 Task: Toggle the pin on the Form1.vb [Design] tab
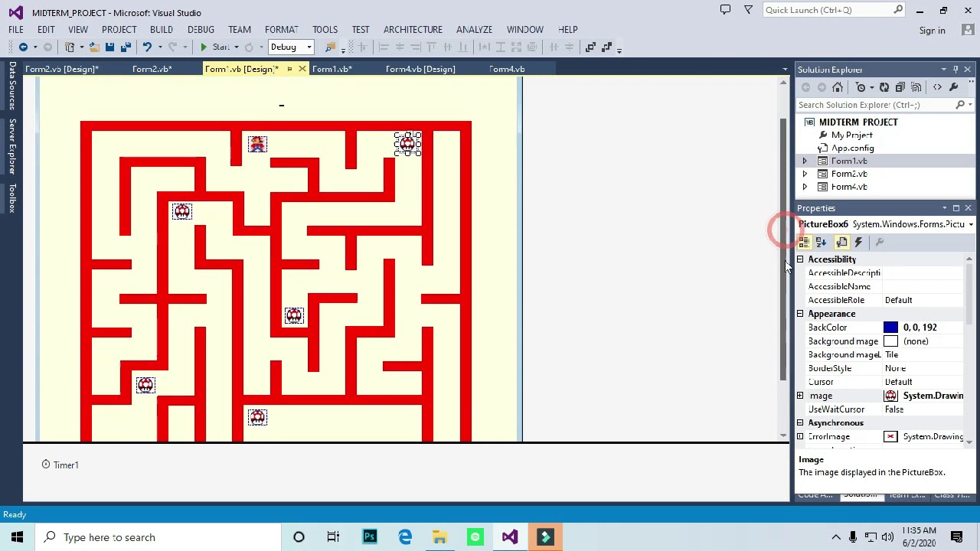[x=289, y=69]
